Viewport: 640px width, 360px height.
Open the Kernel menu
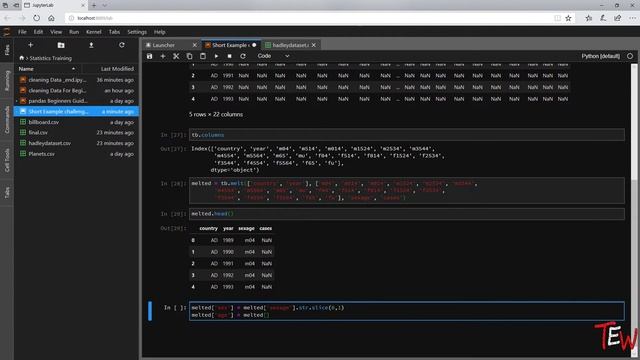[x=93, y=32]
